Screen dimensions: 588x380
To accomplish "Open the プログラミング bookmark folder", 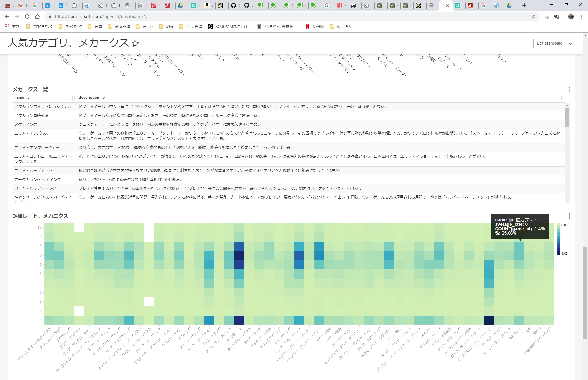I will 40,27.
